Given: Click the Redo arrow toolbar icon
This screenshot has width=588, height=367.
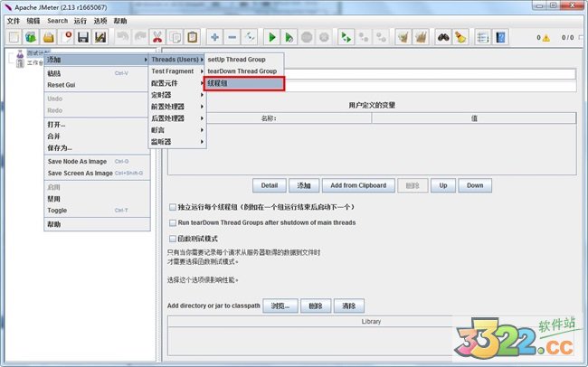Looking at the screenshot, I should [140, 37].
